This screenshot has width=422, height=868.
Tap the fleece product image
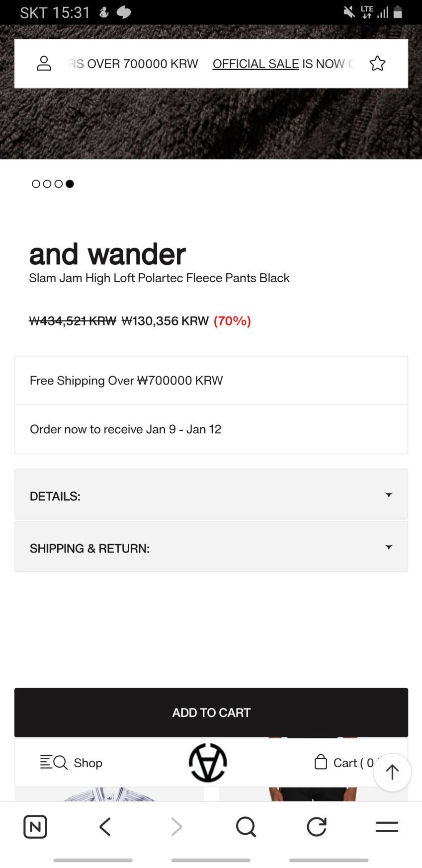(x=211, y=124)
